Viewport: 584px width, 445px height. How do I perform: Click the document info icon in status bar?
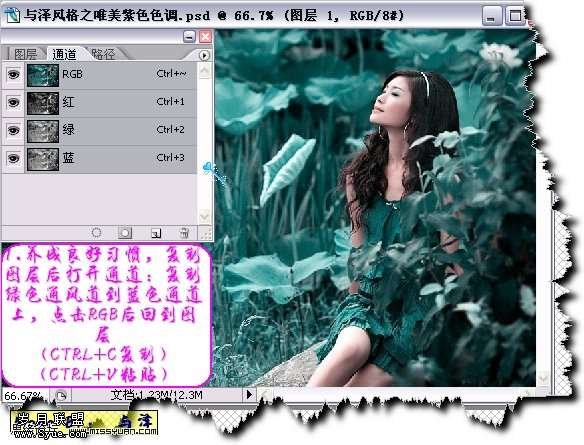pos(61,395)
